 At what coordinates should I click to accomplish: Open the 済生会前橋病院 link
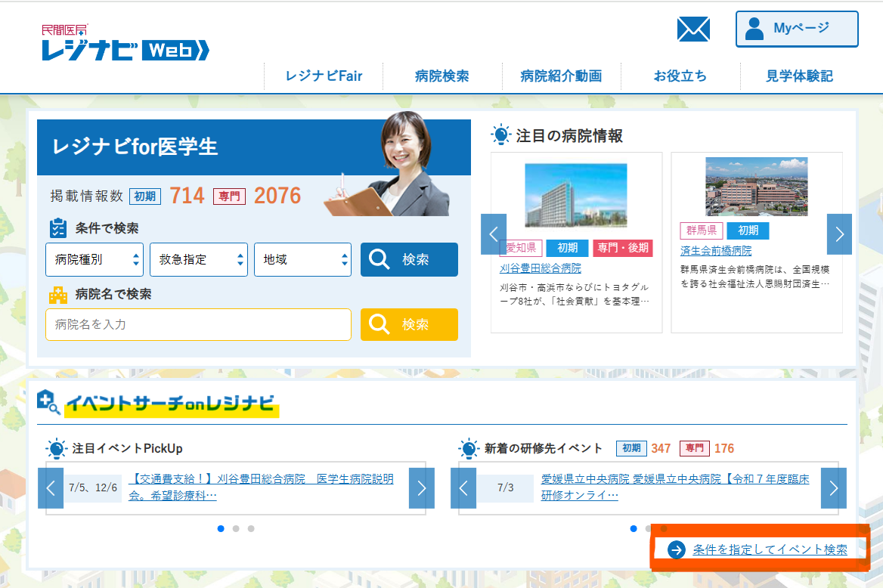pyautogui.click(x=717, y=251)
